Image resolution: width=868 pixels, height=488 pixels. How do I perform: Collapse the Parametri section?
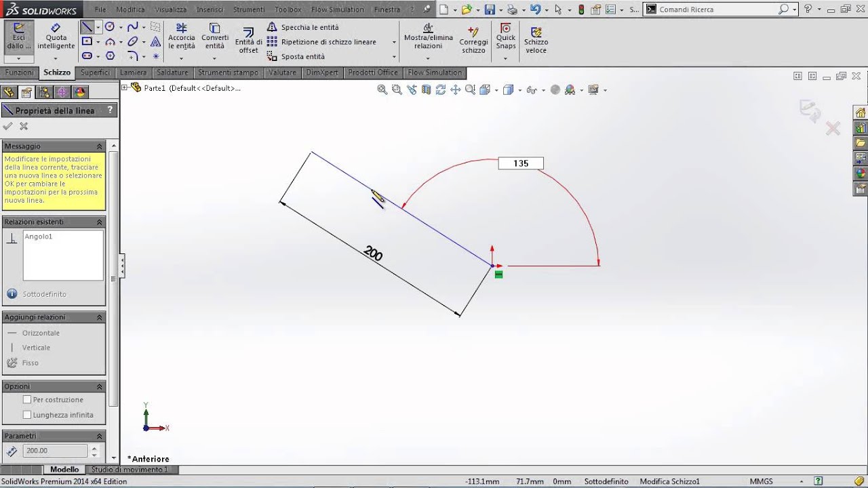(x=99, y=436)
